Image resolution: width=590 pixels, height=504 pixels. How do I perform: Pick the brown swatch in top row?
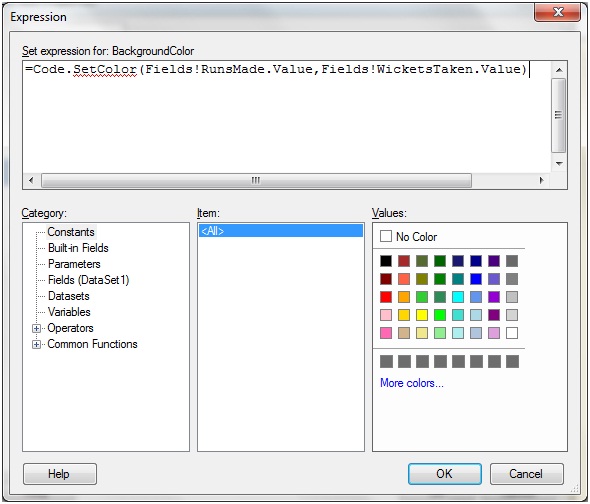(404, 261)
